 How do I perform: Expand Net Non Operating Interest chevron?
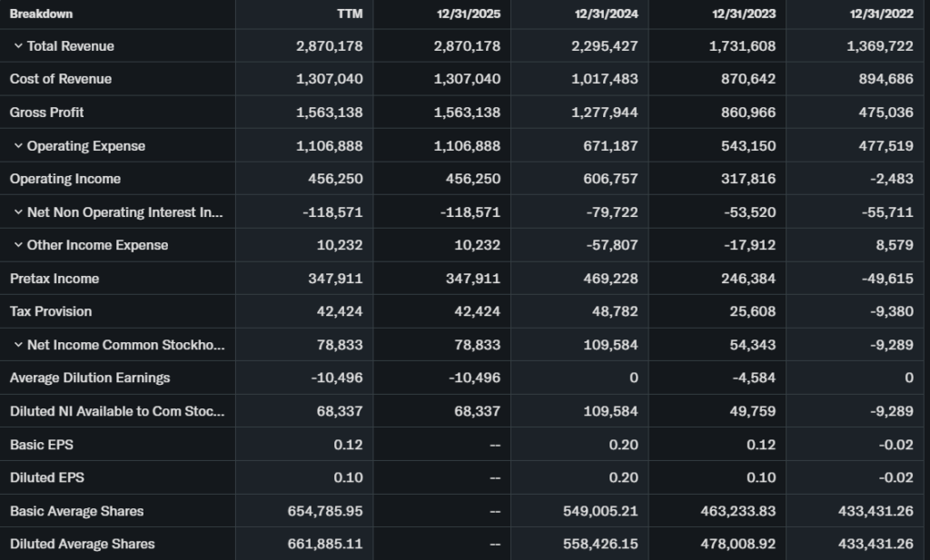[18, 212]
